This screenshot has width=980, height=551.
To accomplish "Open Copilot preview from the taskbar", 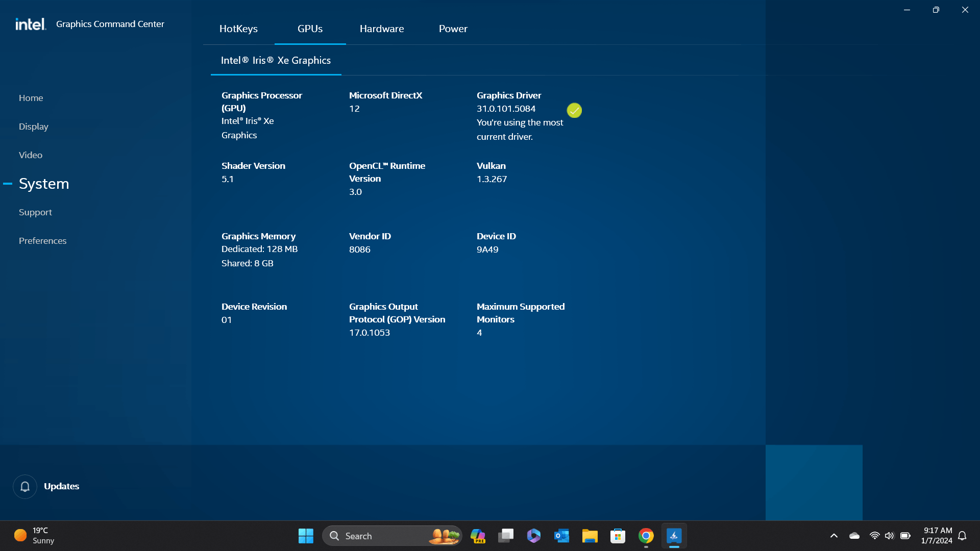I will pyautogui.click(x=478, y=536).
